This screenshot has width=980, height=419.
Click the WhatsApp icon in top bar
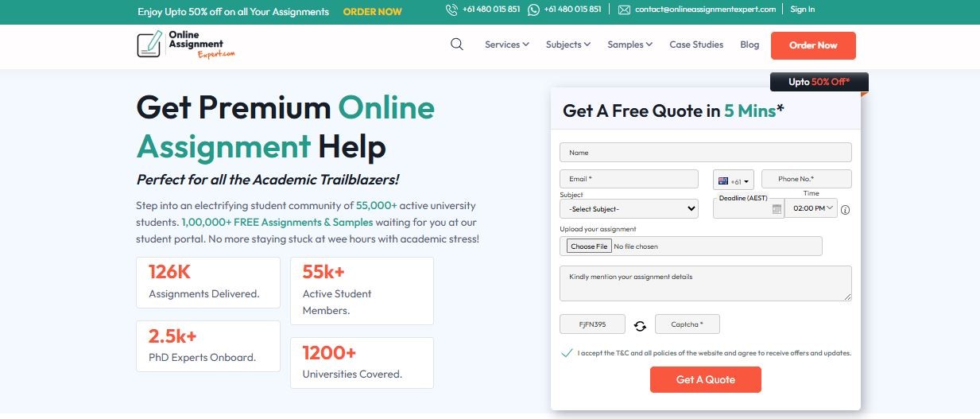[533, 10]
